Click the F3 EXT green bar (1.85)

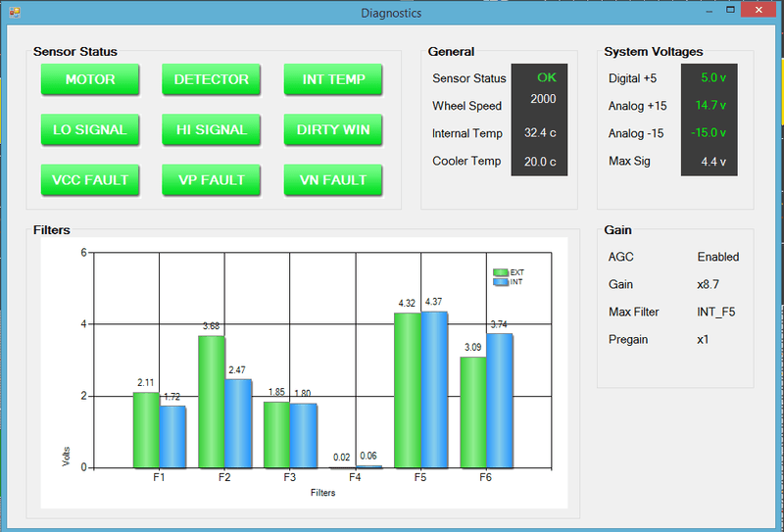pyautogui.click(x=276, y=435)
